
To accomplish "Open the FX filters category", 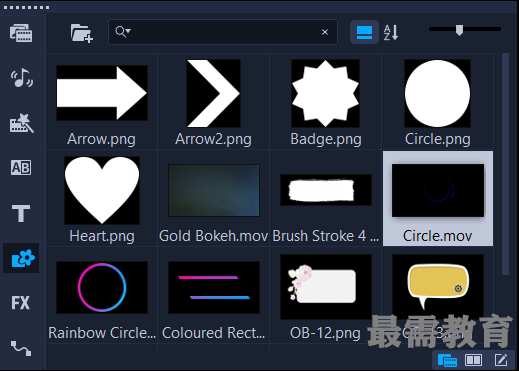I will tap(21, 303).
